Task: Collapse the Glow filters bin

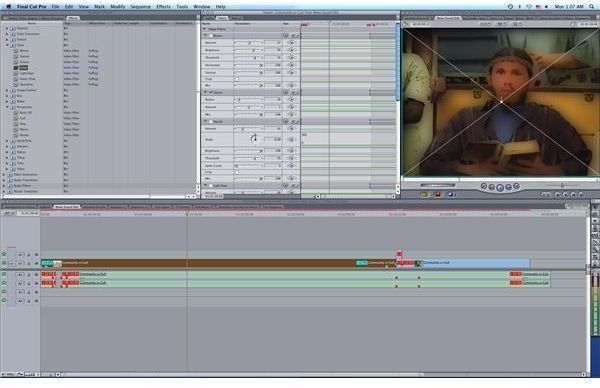Action: (7, 45)
